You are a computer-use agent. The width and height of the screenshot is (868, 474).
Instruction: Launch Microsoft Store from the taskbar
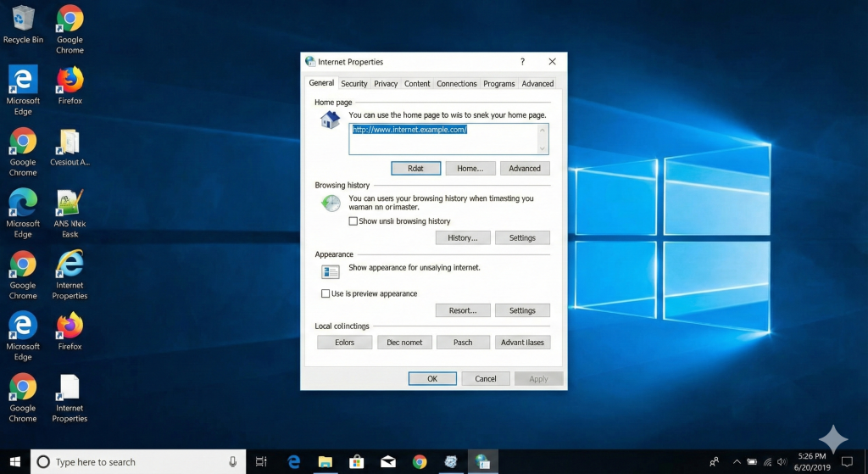click(x=357, y=461)
